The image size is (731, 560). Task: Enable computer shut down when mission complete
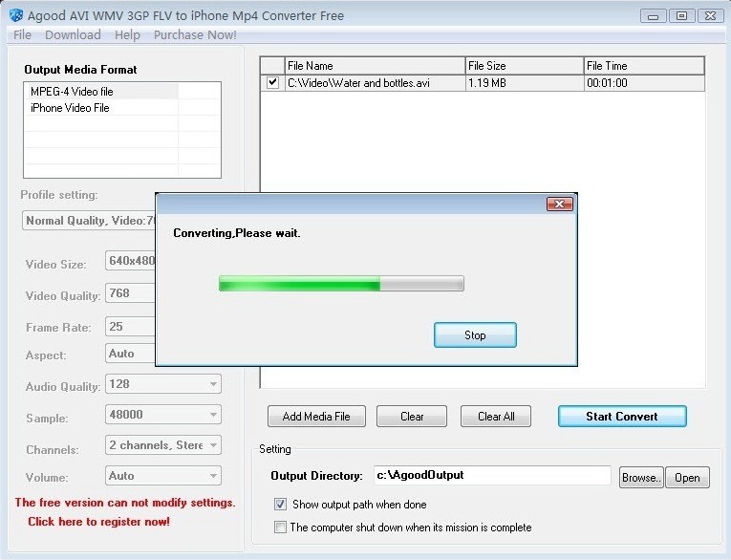point(280,527)
